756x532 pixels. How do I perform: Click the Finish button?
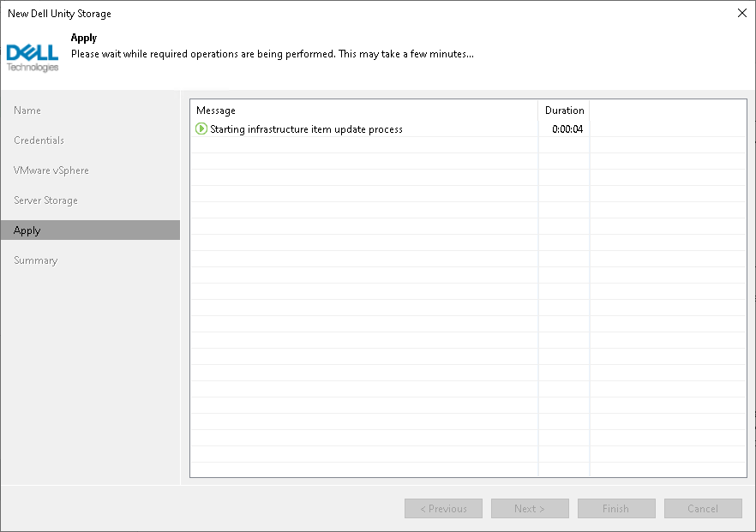click(x=616, y=508)
